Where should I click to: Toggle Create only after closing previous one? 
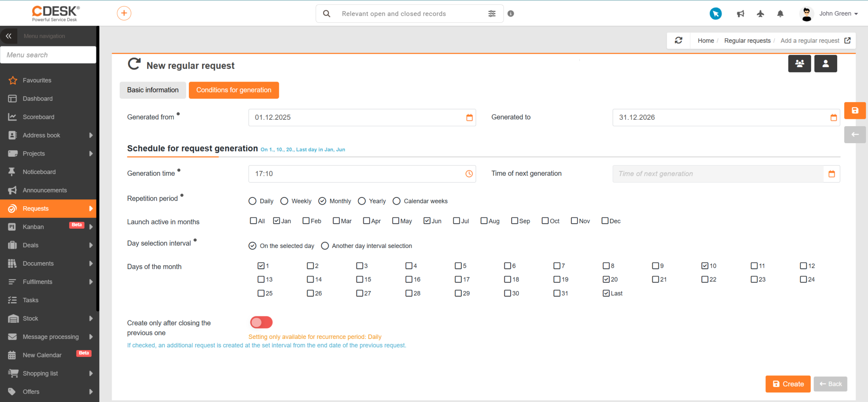(261, 322)
